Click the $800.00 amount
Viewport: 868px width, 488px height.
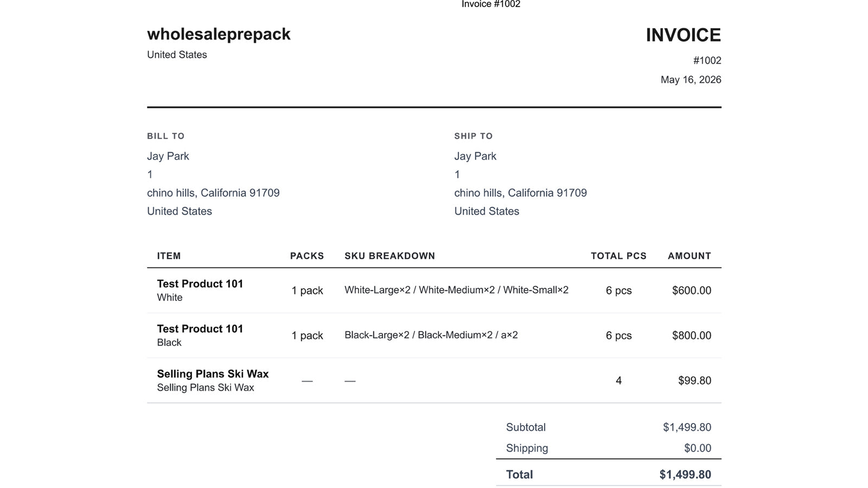tap(691, 336)
